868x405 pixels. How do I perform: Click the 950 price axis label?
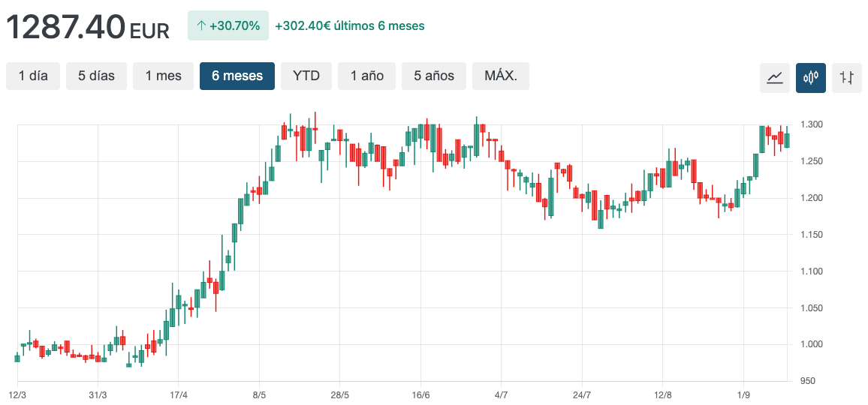pyautogui.click(x=808, y=381)
